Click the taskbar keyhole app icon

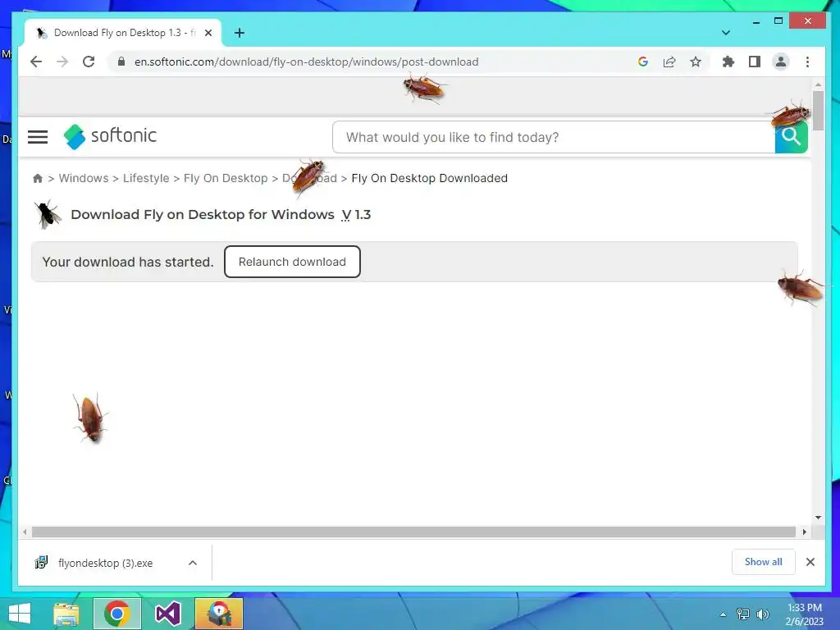(x=219, y=614)
